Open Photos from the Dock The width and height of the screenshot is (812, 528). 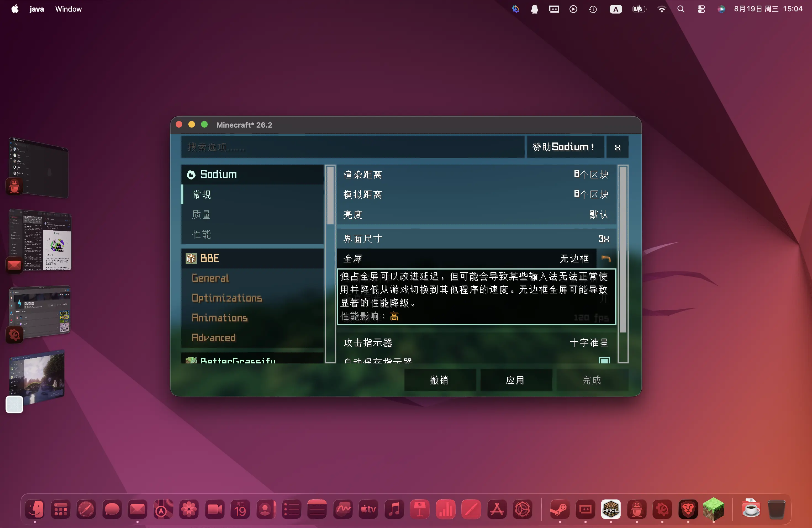pyautogui.click(x=189, y=509)
